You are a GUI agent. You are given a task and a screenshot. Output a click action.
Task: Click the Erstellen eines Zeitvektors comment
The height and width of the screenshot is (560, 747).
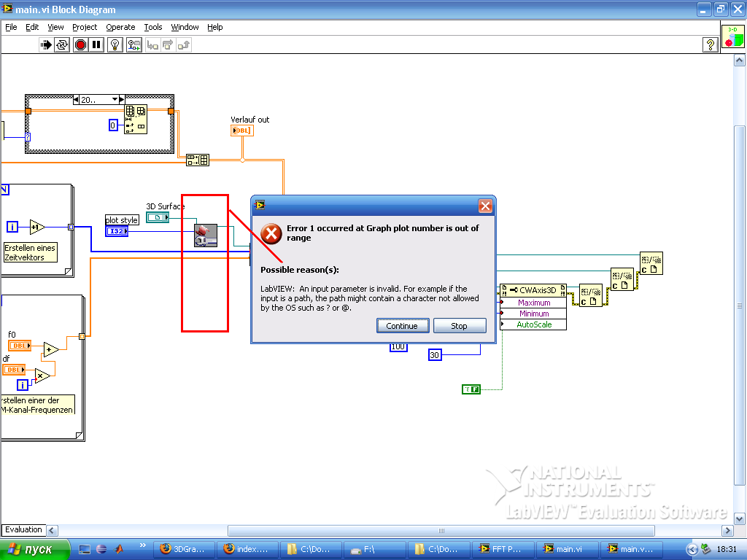click(29, 252)
